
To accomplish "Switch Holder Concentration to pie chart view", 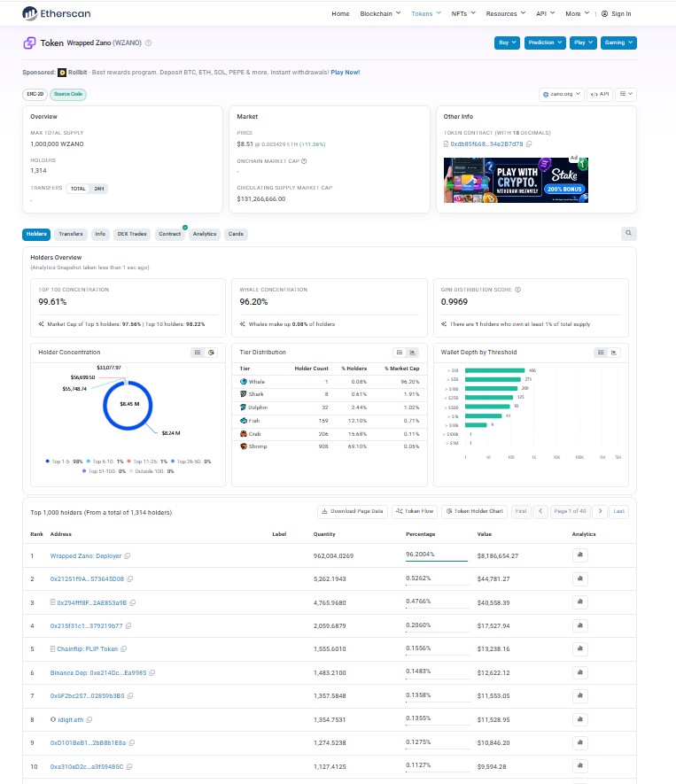I will (211, 353).
